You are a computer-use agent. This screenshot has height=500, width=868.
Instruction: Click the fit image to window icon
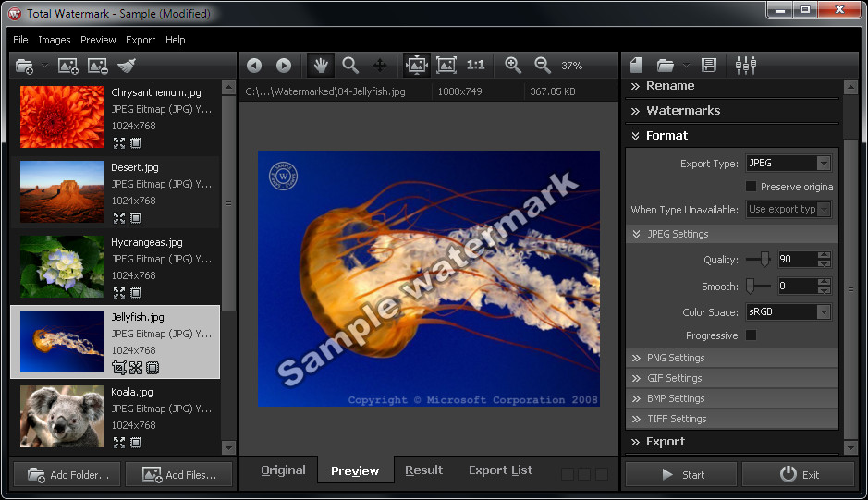click(416, 66)
